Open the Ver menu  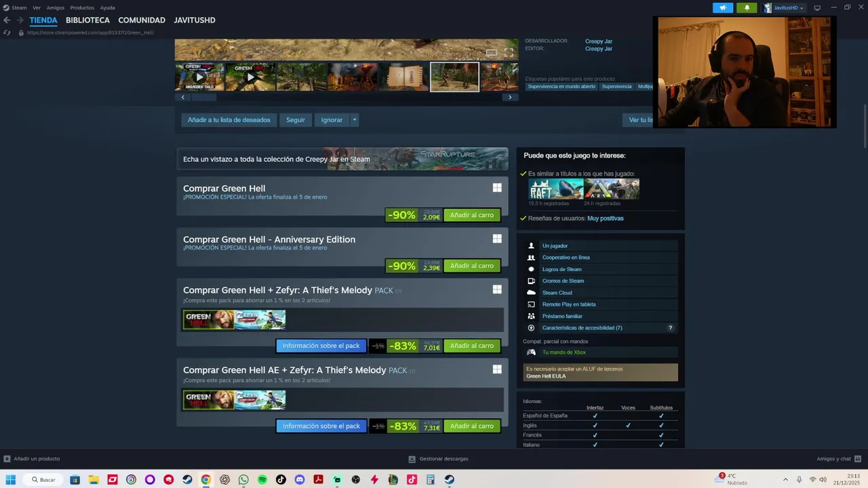click(x=37, y=7)
